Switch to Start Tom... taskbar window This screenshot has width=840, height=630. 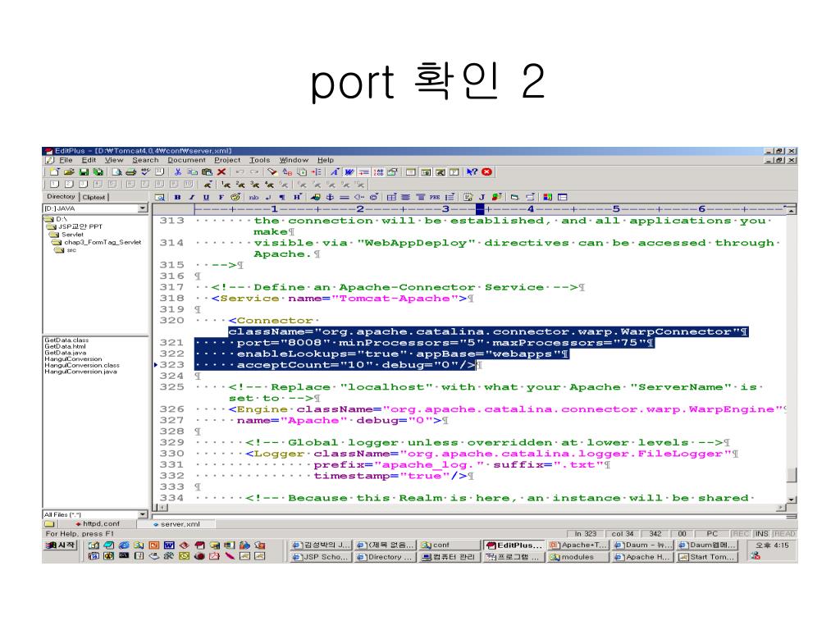[707, 557]
